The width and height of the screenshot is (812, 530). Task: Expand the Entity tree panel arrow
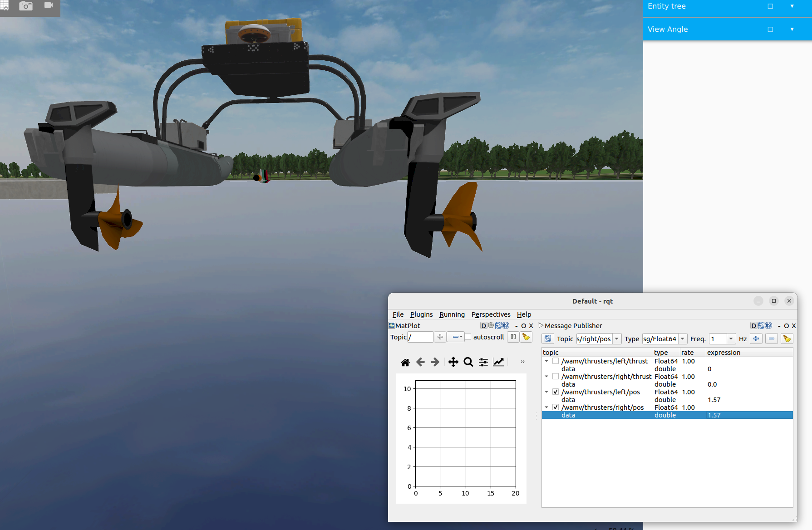[792, 6]
